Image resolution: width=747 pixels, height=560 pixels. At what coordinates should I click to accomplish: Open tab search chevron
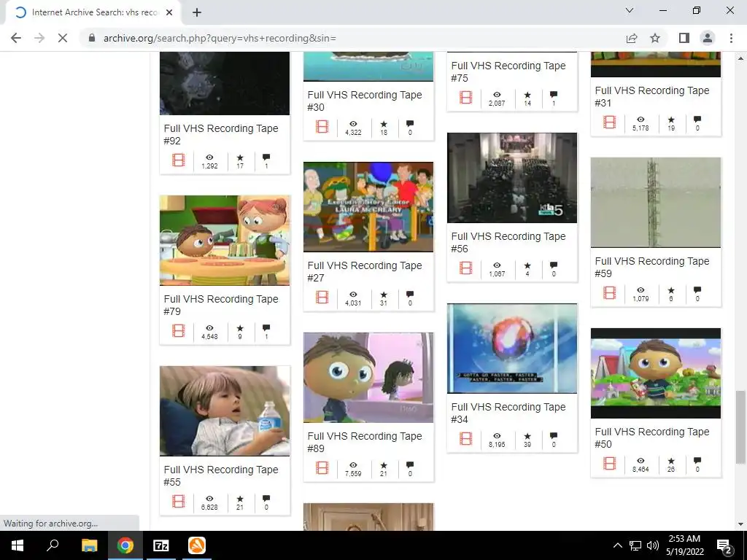630,10
